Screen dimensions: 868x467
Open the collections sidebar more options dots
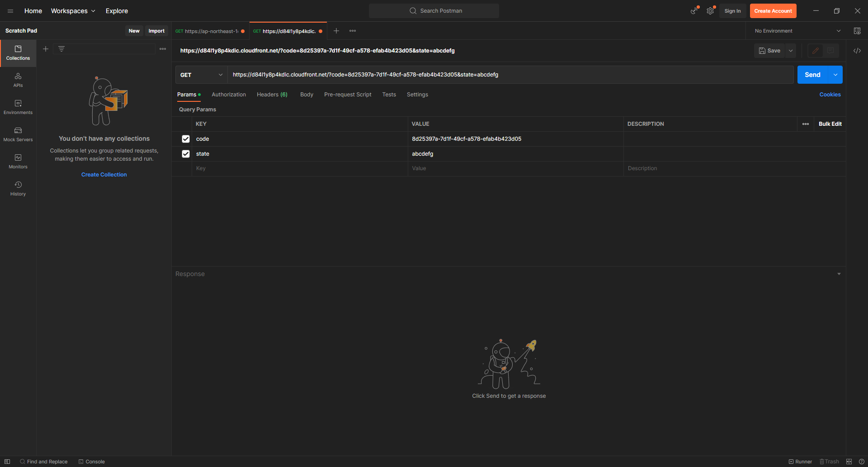point(163,49)
